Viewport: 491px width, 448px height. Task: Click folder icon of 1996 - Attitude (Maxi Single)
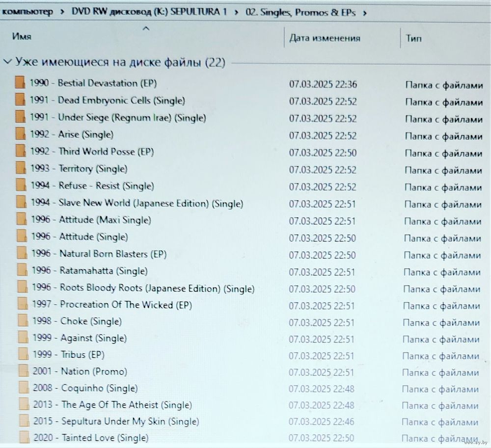coord(22,219)
